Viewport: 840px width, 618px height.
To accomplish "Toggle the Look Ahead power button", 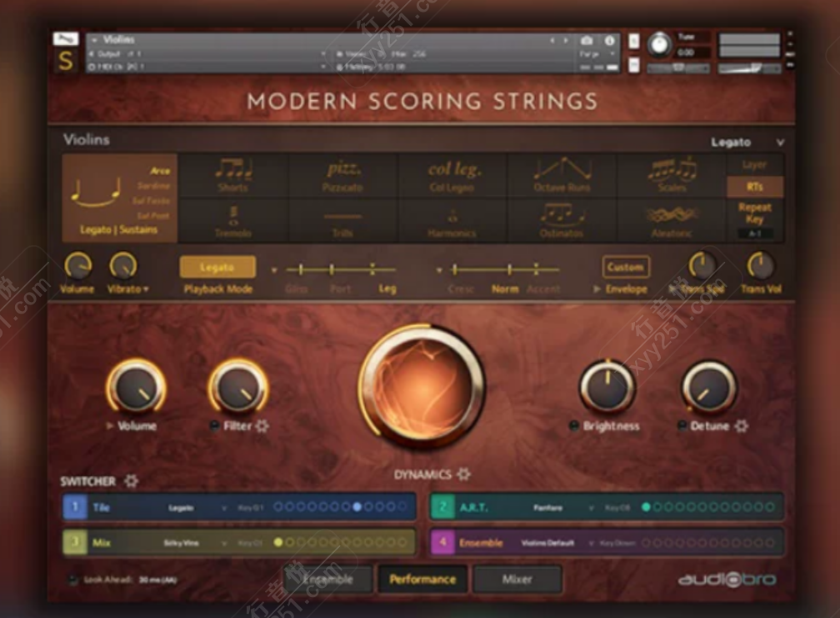I will [x=73, y=580].
